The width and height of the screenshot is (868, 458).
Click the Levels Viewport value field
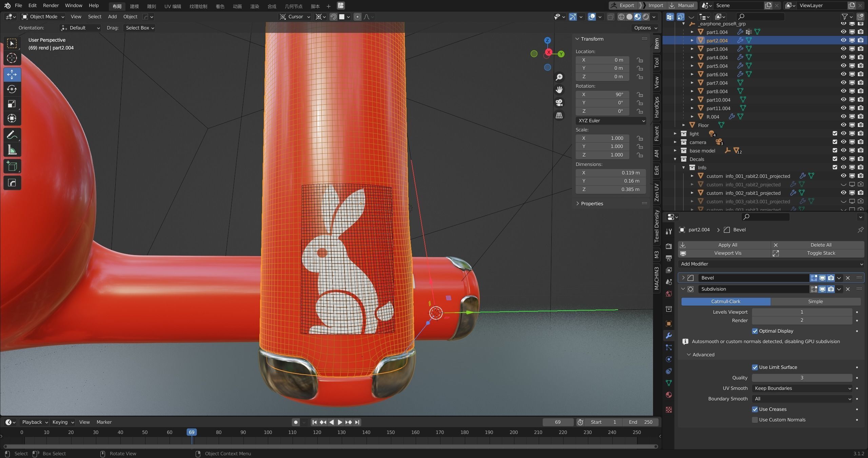coord(802,312)
